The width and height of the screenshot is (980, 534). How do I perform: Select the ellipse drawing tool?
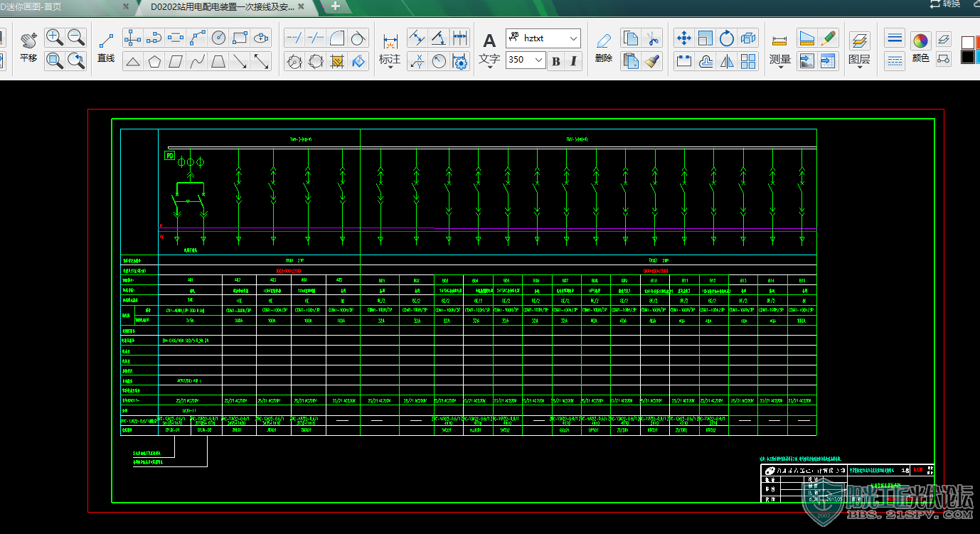pos(262,38)
